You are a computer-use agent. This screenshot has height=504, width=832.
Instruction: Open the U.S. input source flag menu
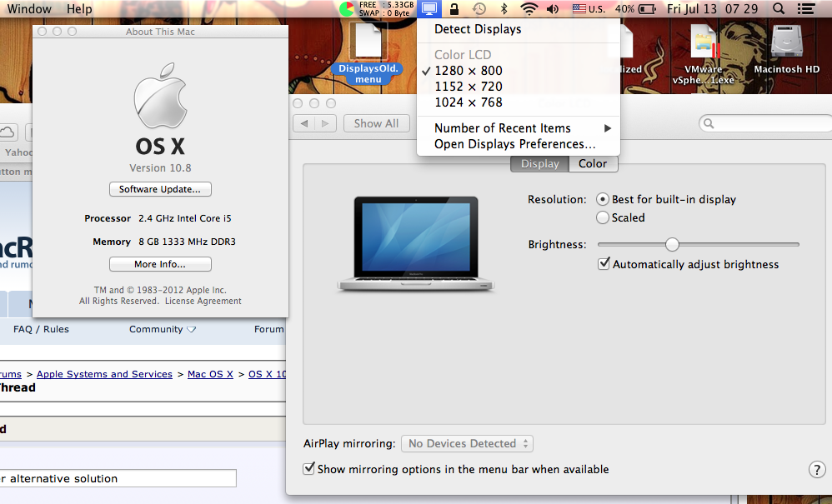(x=589, y=9)
